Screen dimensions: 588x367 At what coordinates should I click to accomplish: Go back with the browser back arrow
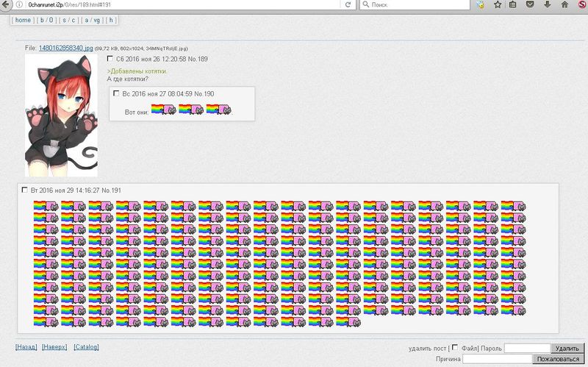6,4
